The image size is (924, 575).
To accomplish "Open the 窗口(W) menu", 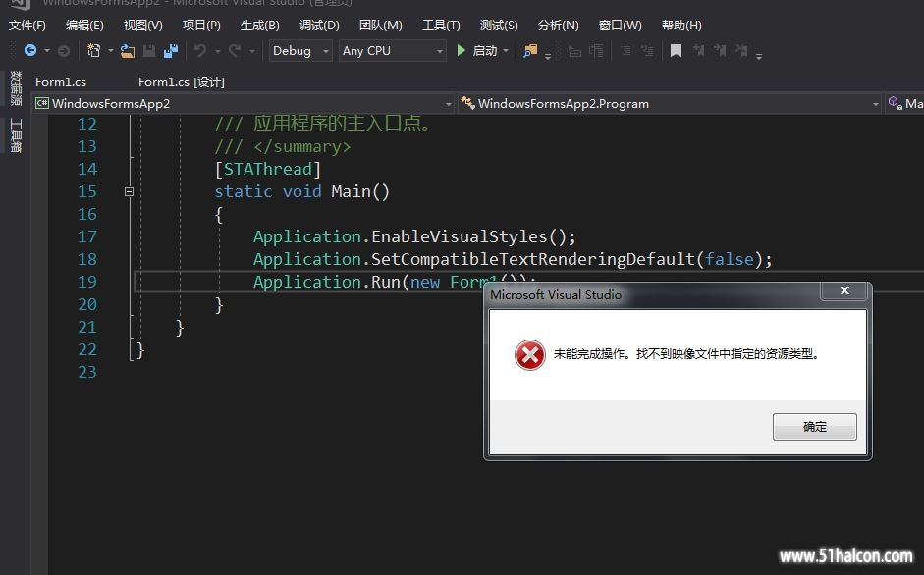I will tap(620, 26).
